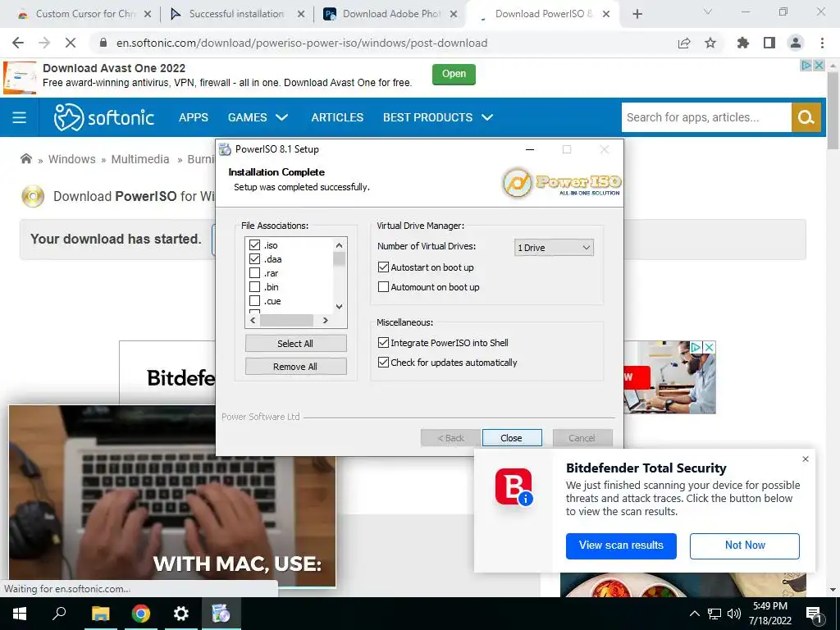Close the Bitdefender notification popup

[x=806, y=459]
